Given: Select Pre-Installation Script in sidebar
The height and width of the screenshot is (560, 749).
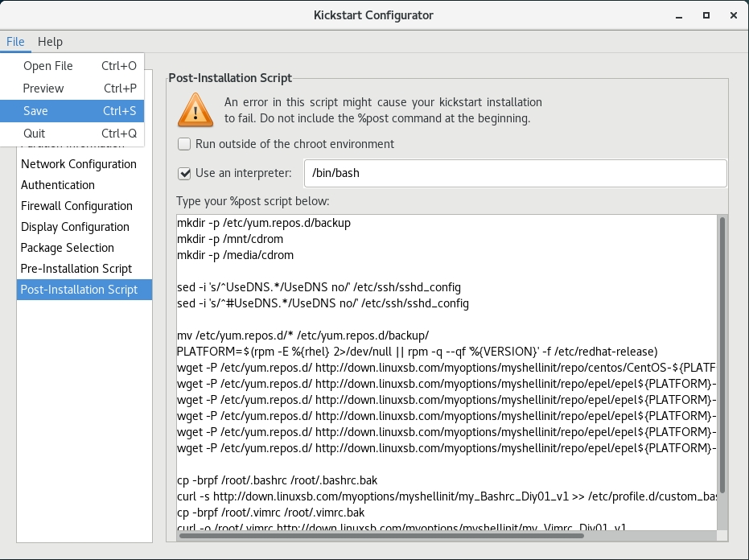Looking at the screenshot, I should tap(76, 269).
